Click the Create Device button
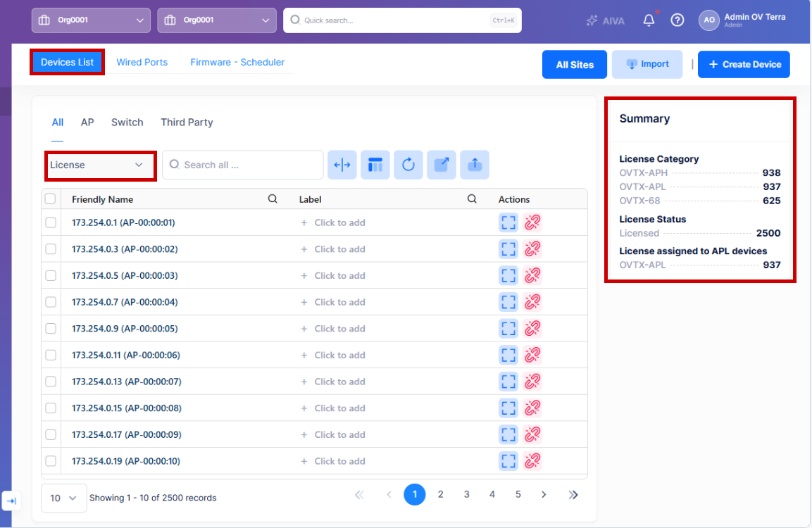This screenshot has height=528, width=812. (x=744, y=65)
